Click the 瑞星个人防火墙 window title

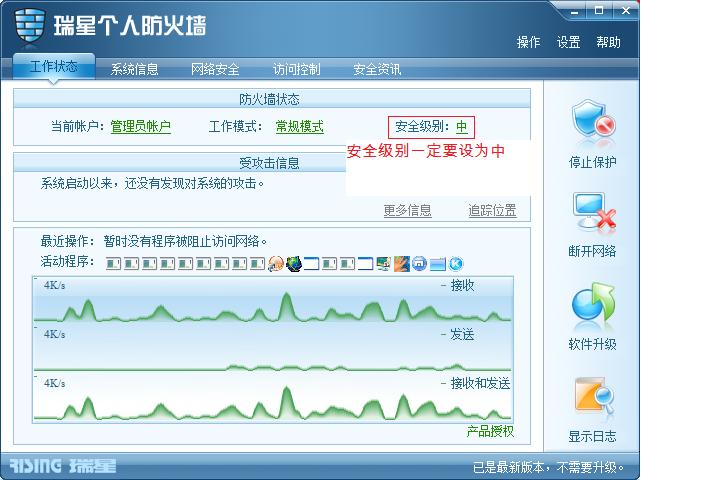click(x=130, y=25)
